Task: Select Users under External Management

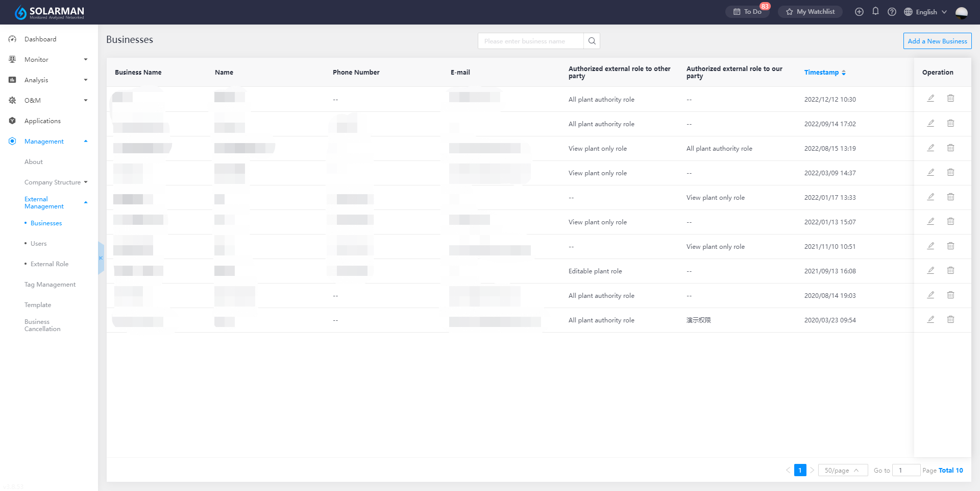Action: tap(38, 243)
